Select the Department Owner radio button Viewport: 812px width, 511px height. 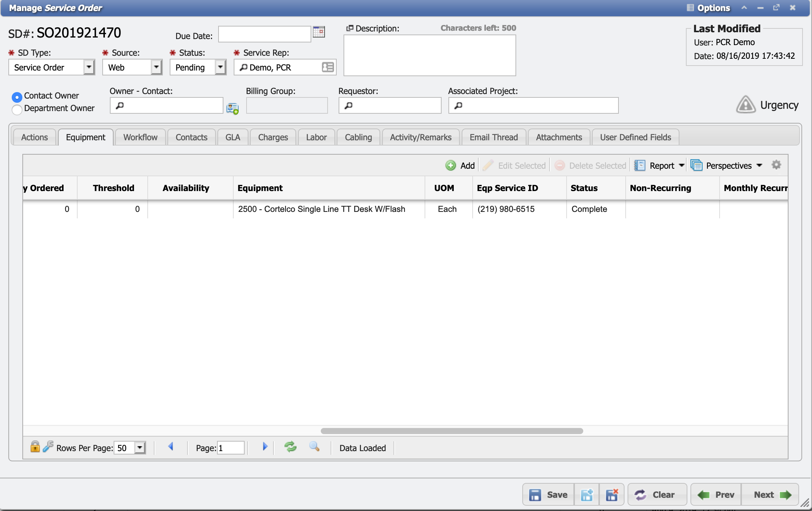[x=17, y=110]
